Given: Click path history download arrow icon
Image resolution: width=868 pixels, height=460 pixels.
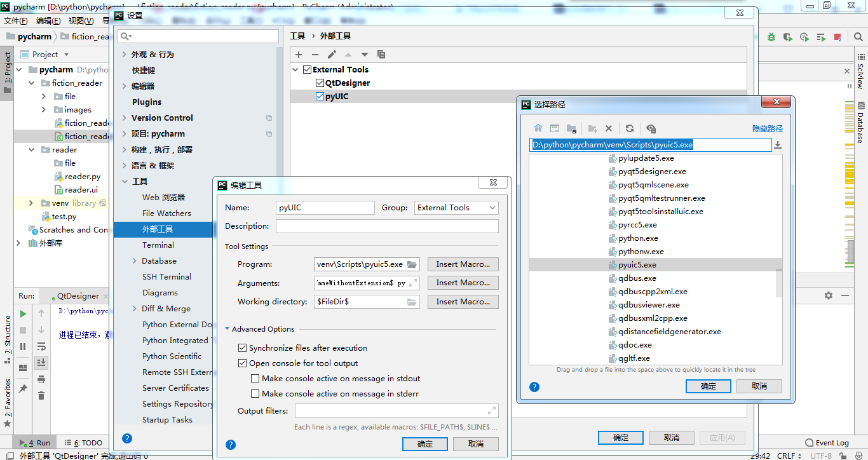Looking at the screenshot, I should coord(777,145).
